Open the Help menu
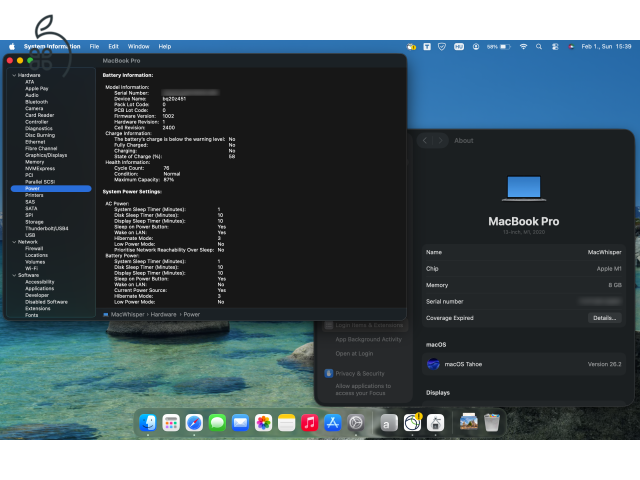640x480 pixels. 165,47
